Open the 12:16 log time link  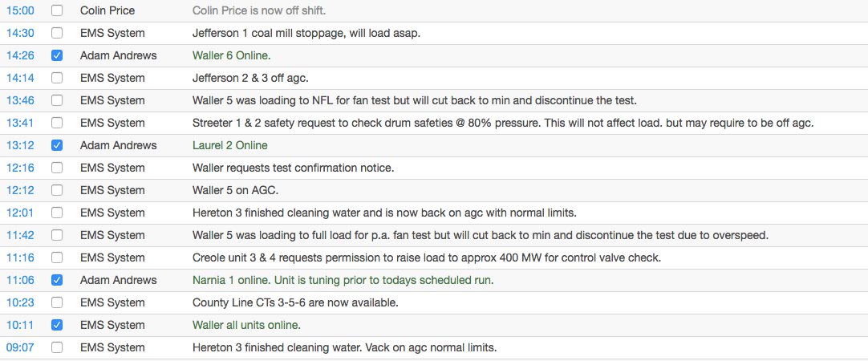click(x=20, y=168)
